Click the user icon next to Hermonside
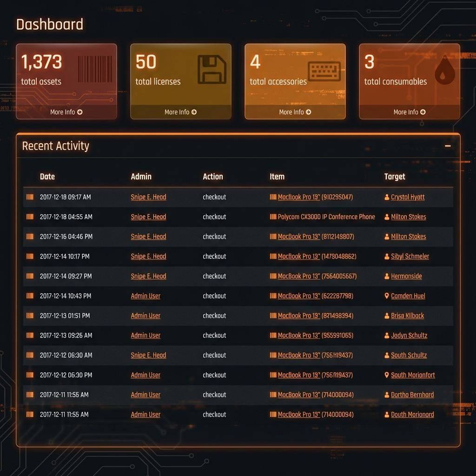This screenshot has width=476, height=476. click(386, 276)
